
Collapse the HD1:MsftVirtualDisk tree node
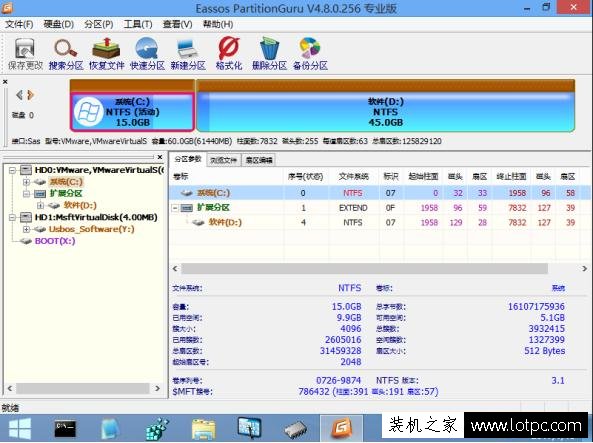12,217
